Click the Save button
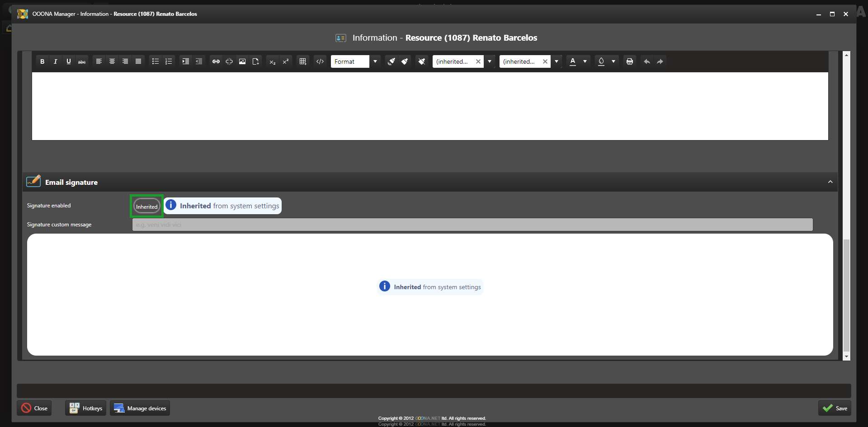Image resolution: width=868 pixels, height=427 pixels. coord(835,408)
